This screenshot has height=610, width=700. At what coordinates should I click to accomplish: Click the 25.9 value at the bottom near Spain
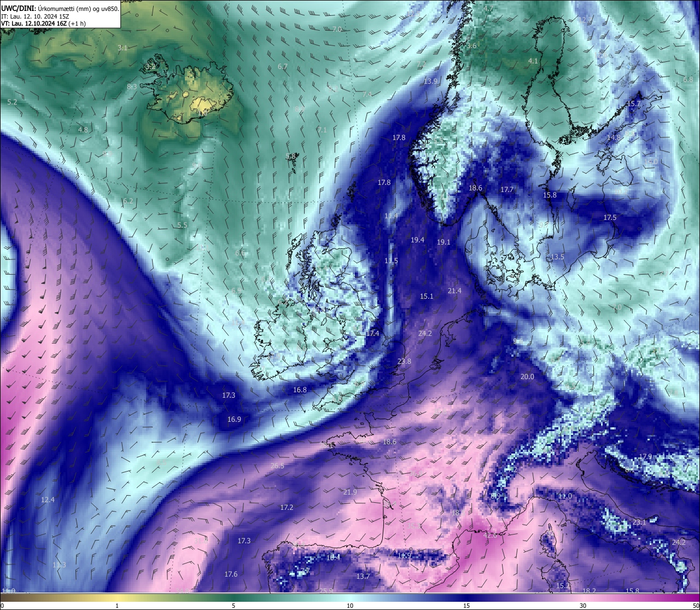(x=326, y=591)
